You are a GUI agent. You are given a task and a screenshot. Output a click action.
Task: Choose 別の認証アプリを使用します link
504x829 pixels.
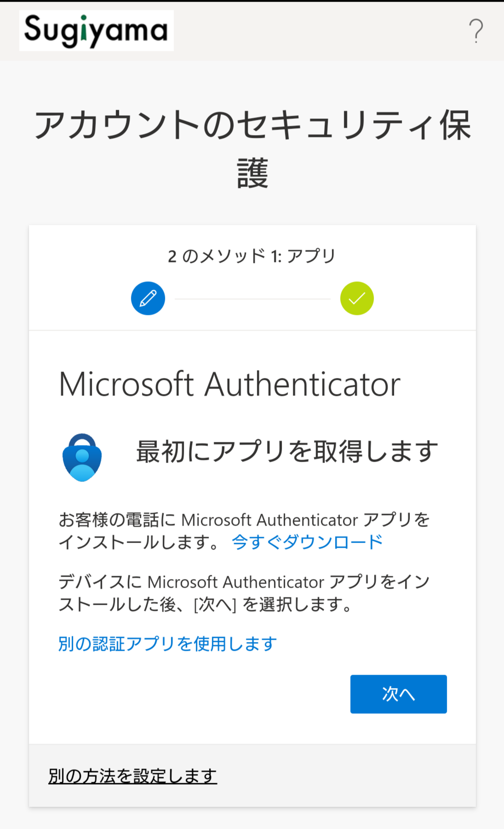click(x=167, y=644)
